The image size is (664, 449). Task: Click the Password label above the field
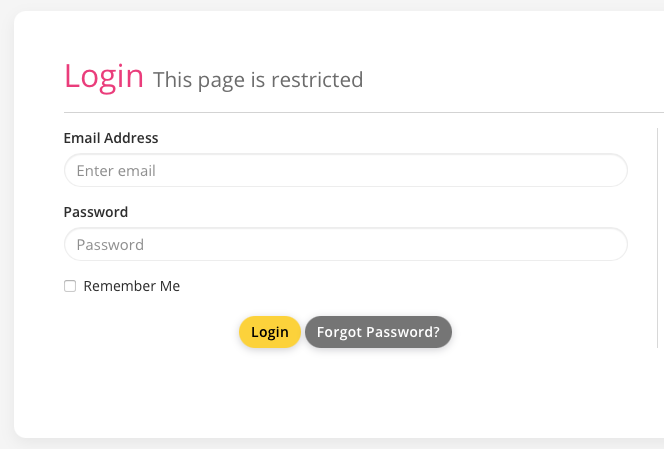[96, 212]
